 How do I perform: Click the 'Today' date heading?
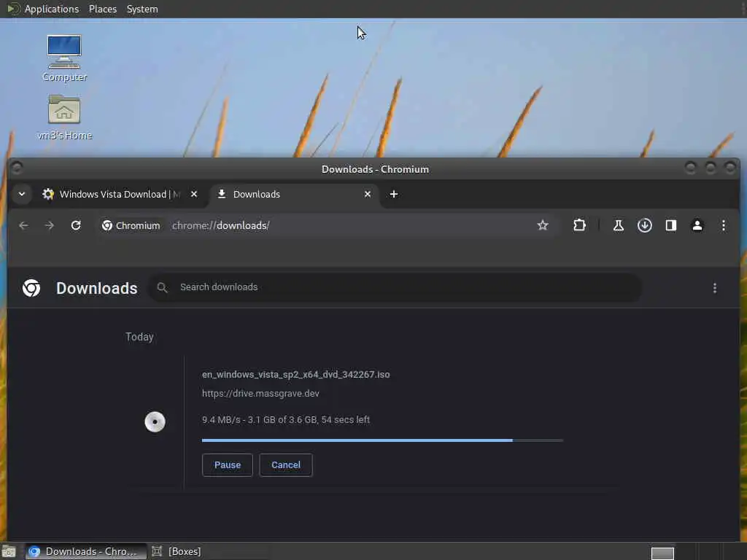pos(139,337)
